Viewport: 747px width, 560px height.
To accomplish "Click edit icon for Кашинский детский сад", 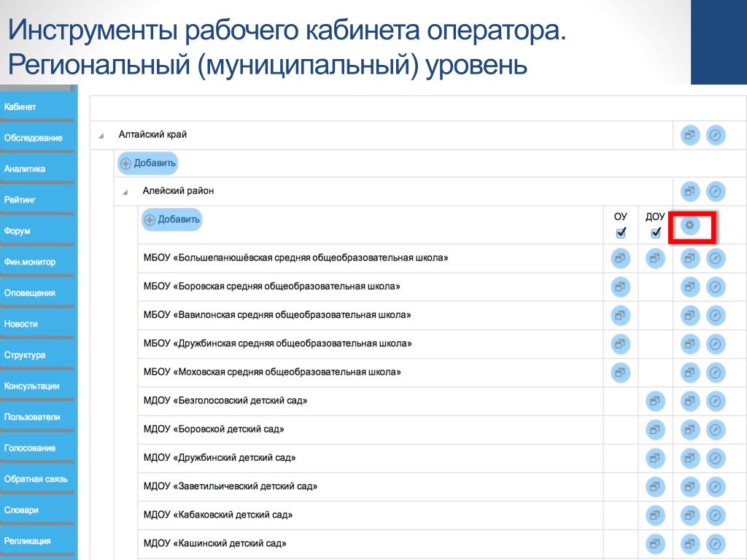I will pyautogui.click(x=715, y=543).
